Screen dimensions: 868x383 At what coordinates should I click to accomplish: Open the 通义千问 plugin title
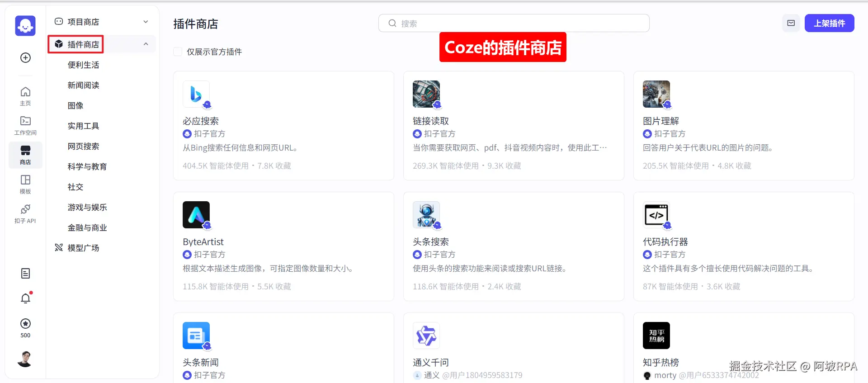[x=431, y=362]
